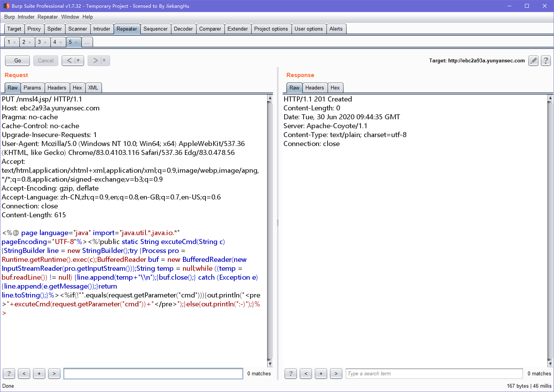554x392 pixels.
Task: Open the Project options tab
Action: pyautogui.click(x=271, y=29)
